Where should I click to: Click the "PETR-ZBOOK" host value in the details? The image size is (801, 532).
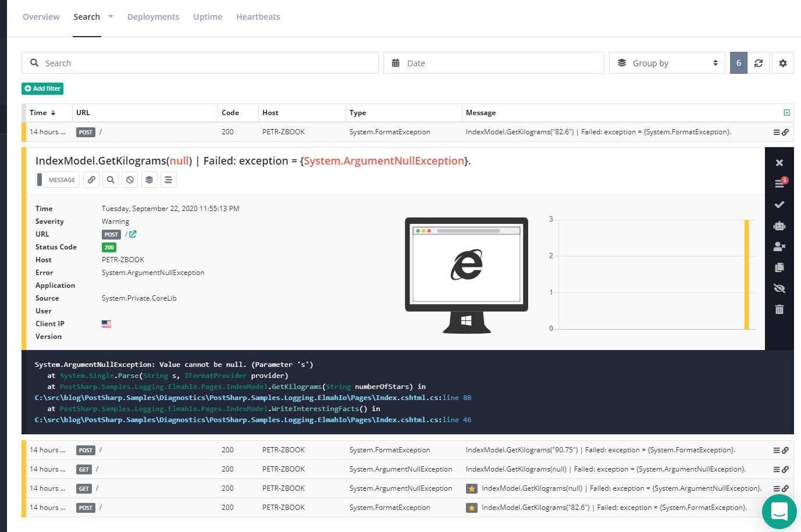123,260
